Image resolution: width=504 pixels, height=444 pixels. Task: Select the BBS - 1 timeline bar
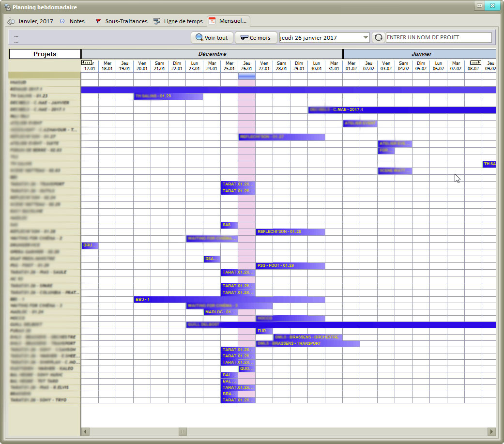[229, 300]
